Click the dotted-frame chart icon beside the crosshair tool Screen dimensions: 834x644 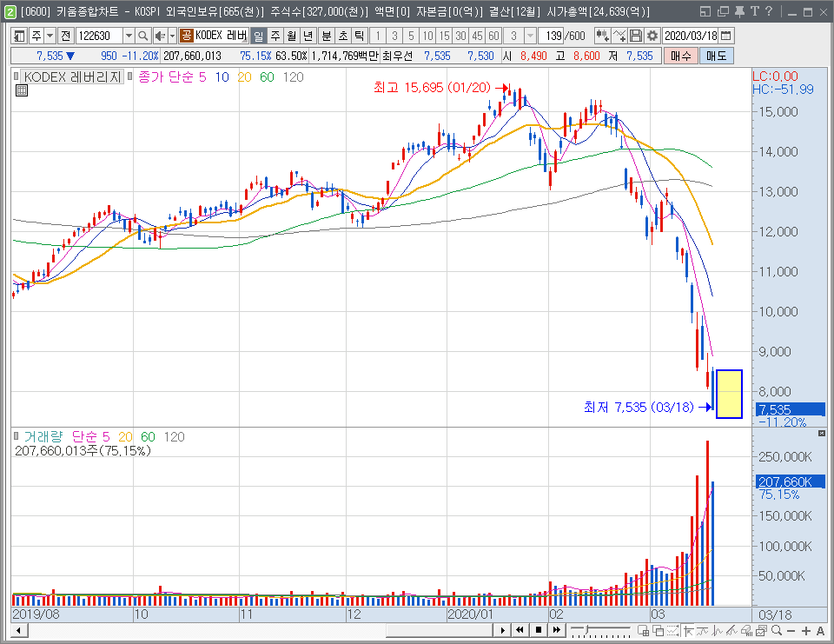point(672,631)
